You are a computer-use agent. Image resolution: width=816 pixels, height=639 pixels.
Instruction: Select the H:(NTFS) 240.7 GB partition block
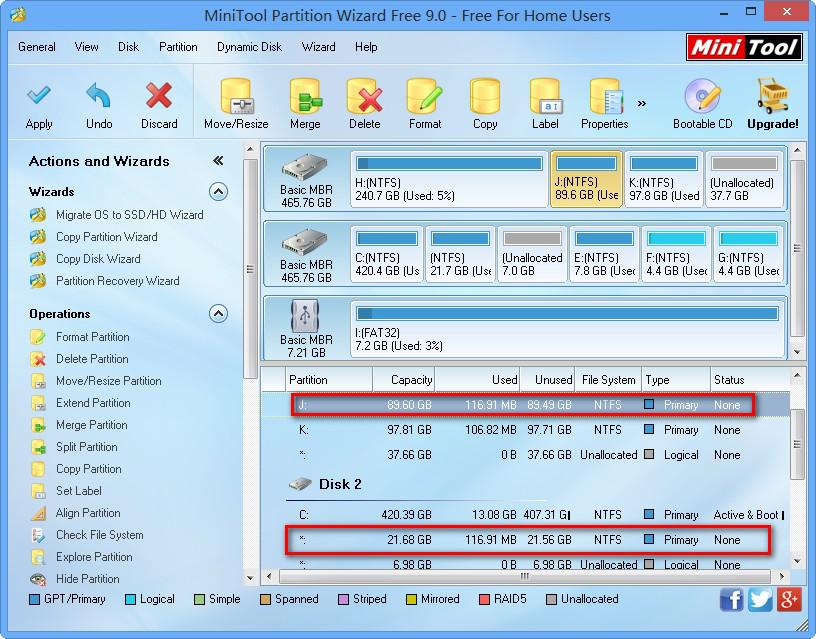(449, 179)
